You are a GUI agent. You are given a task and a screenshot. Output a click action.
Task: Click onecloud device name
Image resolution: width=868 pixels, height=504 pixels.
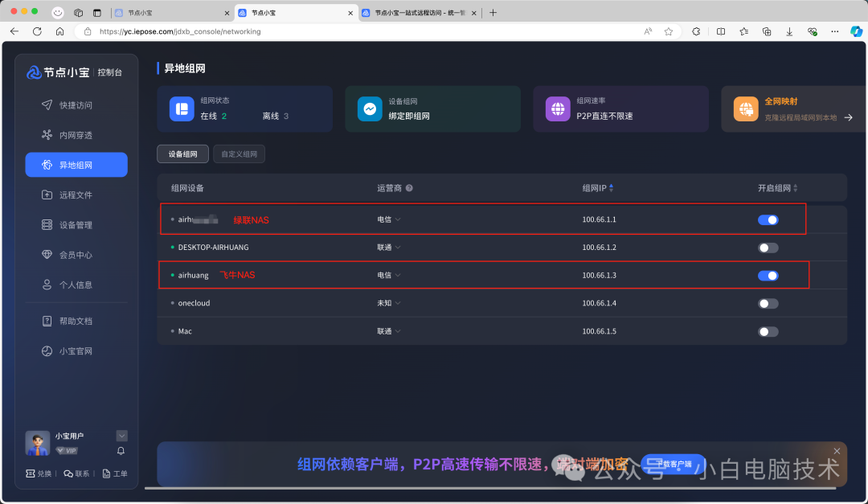click(194, 303)
